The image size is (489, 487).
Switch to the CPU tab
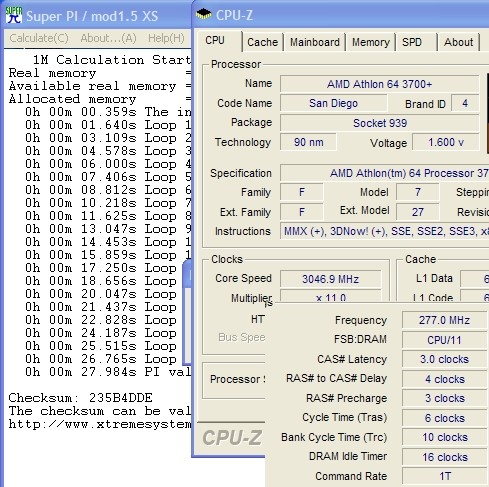coord(215,41)
